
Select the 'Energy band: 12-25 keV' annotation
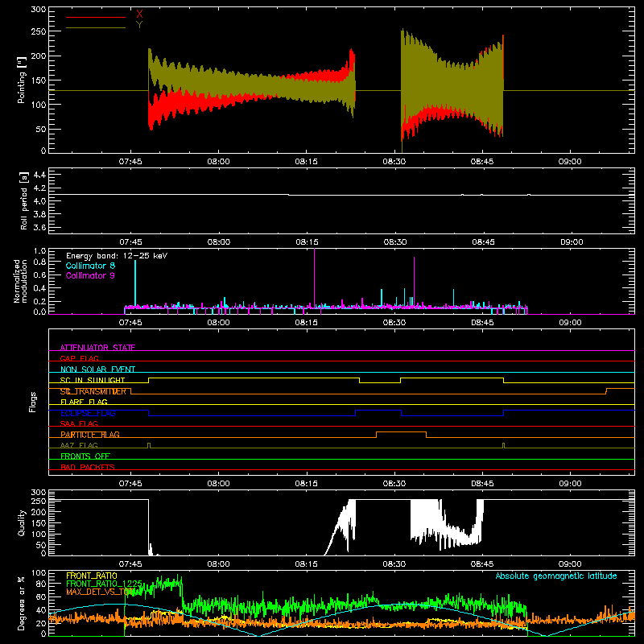pos(117,256)
